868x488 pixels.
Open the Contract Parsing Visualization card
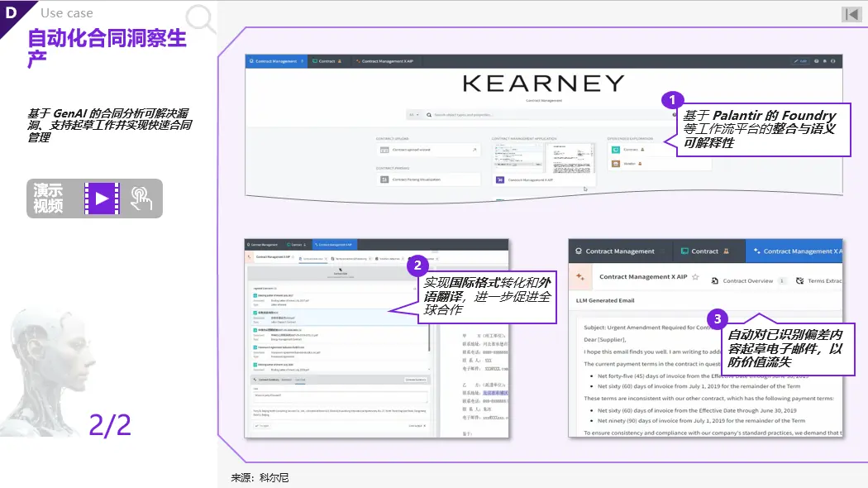[x=428, y=179]
